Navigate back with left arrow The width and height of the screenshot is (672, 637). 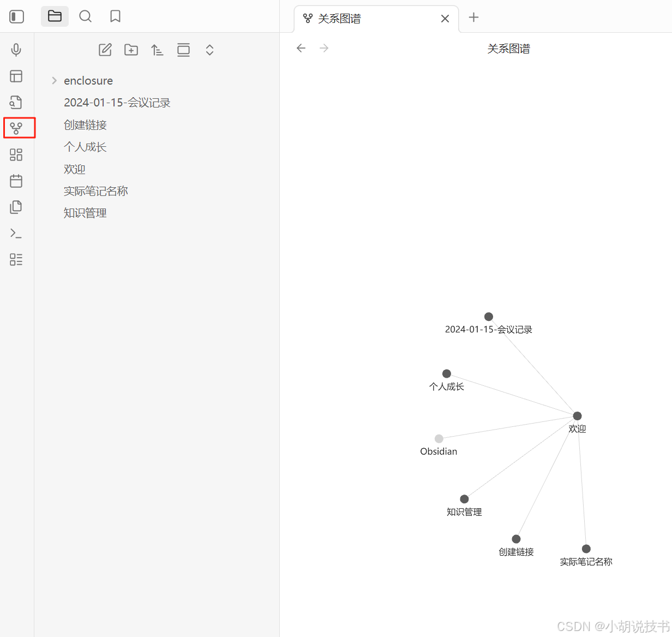pyautogui.click(x=301, y=48)
